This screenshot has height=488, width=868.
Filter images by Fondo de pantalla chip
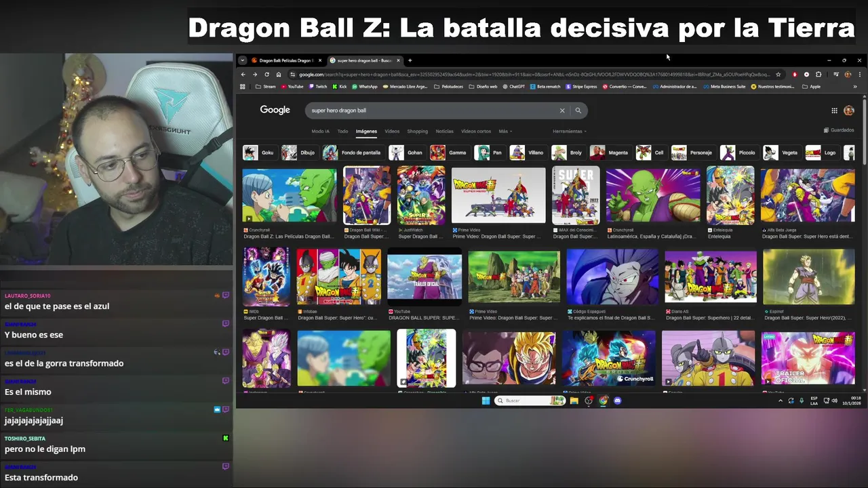(353, 152)
